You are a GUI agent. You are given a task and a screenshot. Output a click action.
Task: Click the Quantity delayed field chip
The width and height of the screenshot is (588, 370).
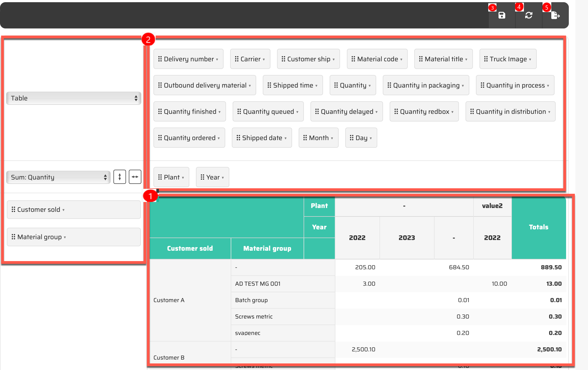pyautogui.click(x=346, y=111)
